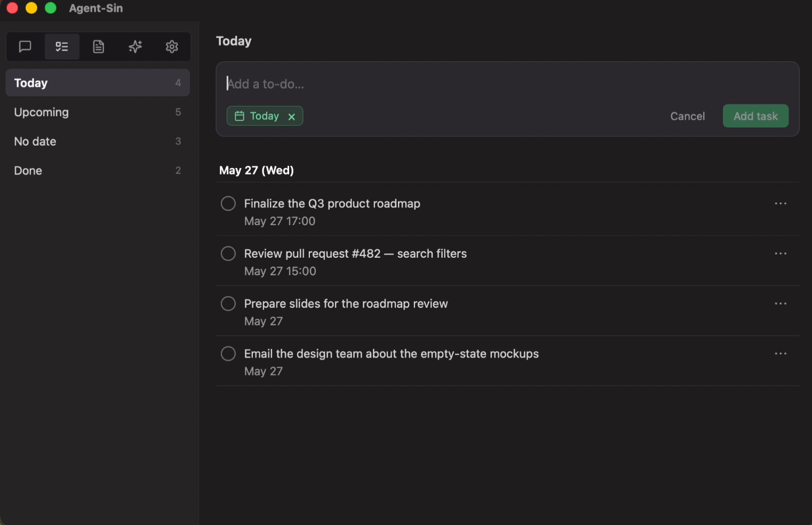Open more options for Email the design team

tap(781, 354)
